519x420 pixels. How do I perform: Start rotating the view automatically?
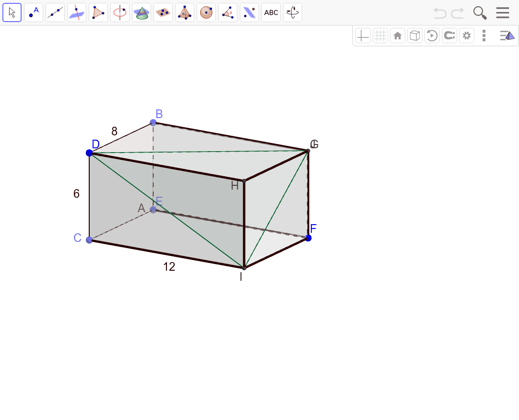coord(432,36)
